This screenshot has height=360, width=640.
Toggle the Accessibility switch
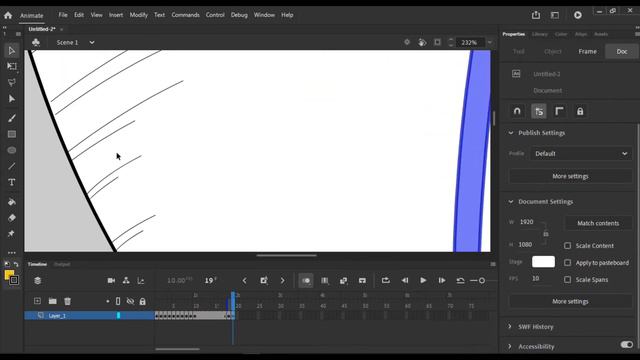627,345
